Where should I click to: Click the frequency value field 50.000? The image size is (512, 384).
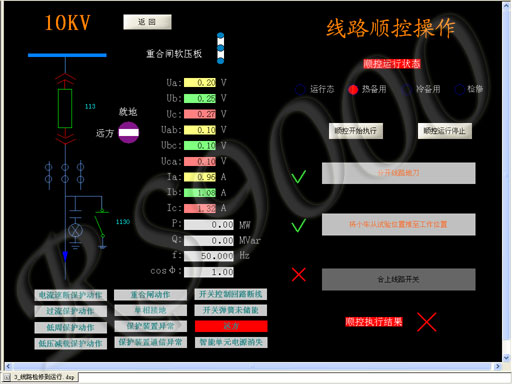click(x=209, y=256)
